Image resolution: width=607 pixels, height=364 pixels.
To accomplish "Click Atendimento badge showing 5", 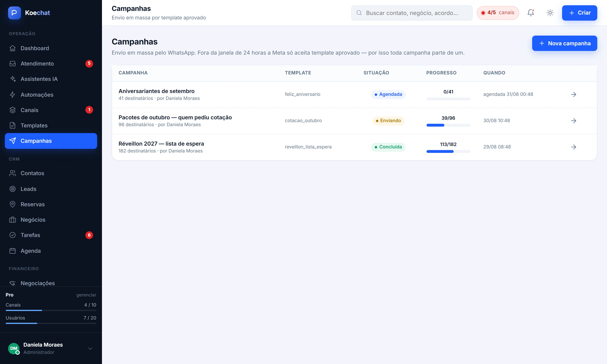I will [x=89, y=63].
